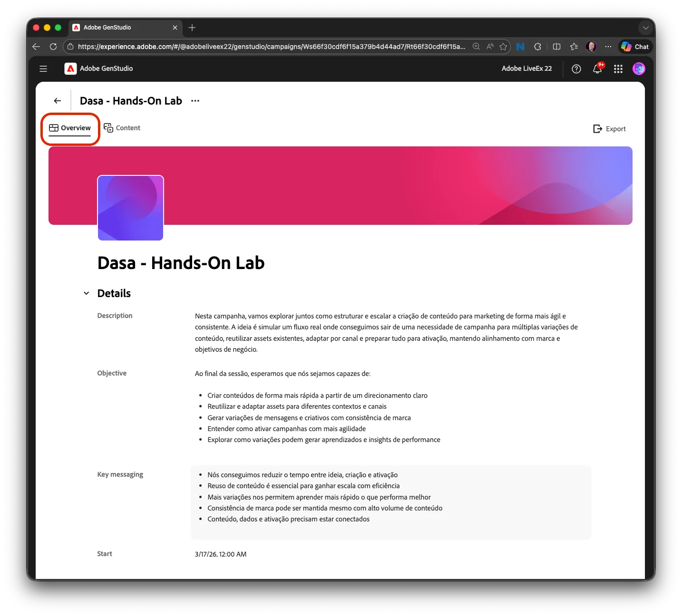Click the browser back arrow
682x616 pixels.
36,47
